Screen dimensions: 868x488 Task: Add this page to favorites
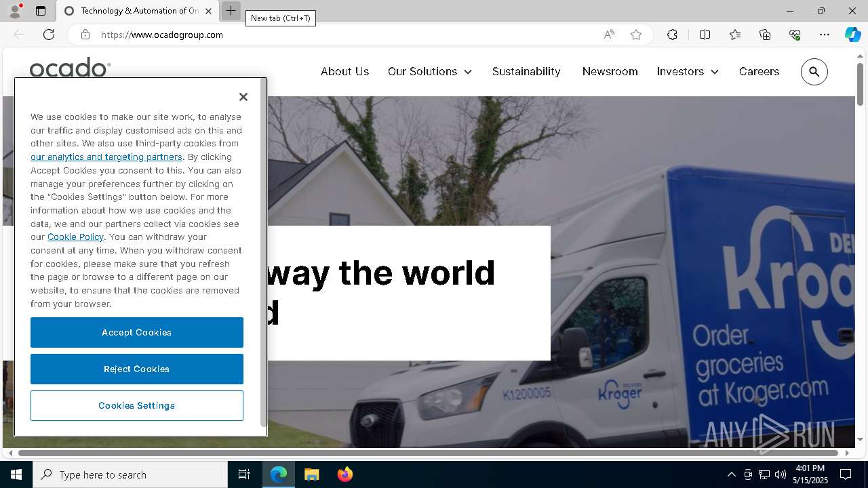(x=636, y=35)
